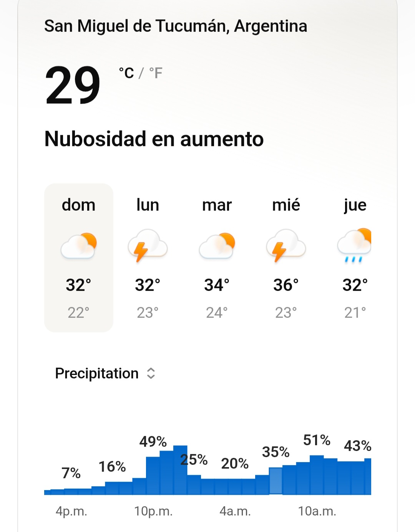
Task: Click the highlighted 35% precipitation bar
Action: 276,481
